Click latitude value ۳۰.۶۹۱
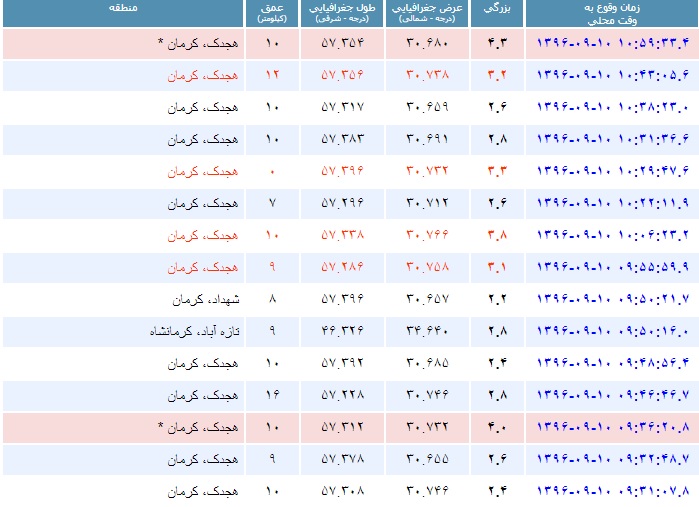This screenshot has height=507, width=699. pos(427,139)
